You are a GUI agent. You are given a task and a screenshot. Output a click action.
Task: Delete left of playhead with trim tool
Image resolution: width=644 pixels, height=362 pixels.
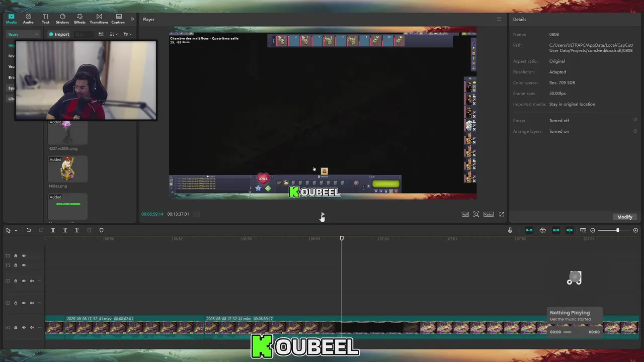(65, 230)
